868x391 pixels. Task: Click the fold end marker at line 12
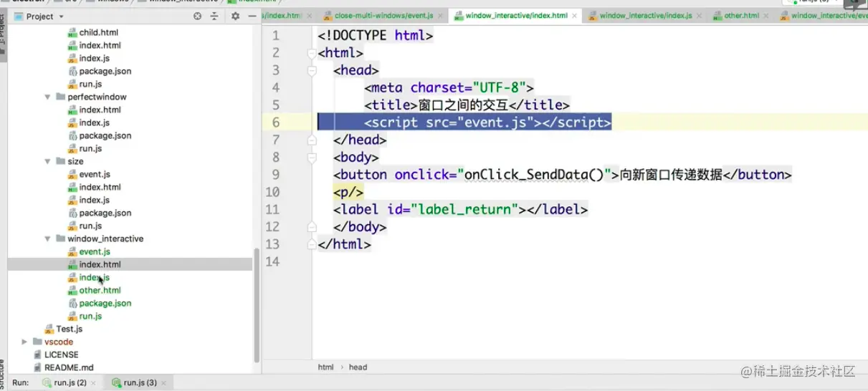[312, 227]
